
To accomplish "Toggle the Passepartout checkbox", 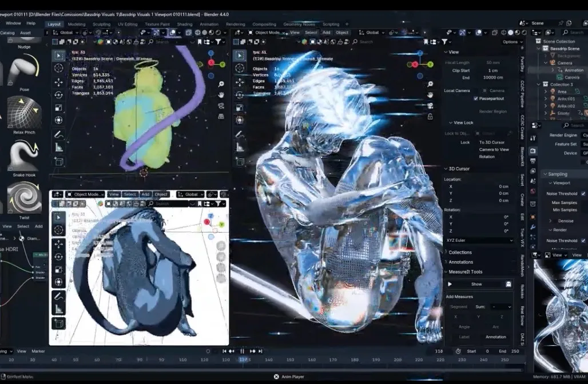I will (x=476, y=98).
